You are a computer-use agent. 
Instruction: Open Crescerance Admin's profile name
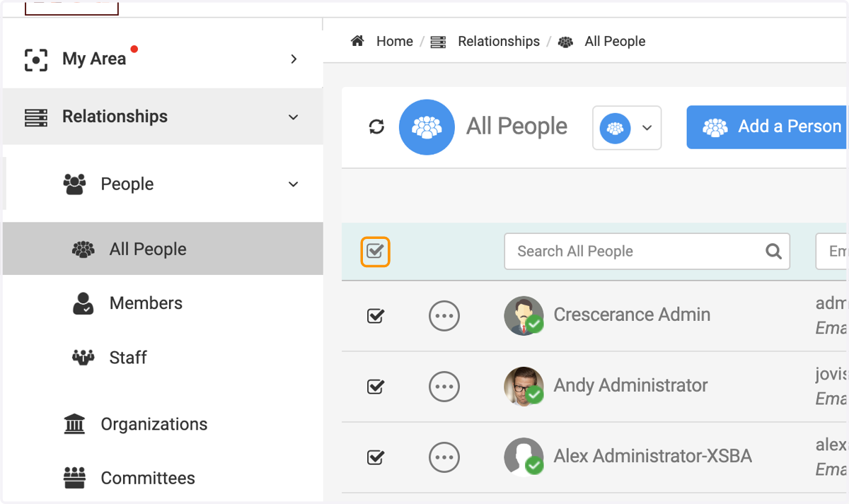632,315
